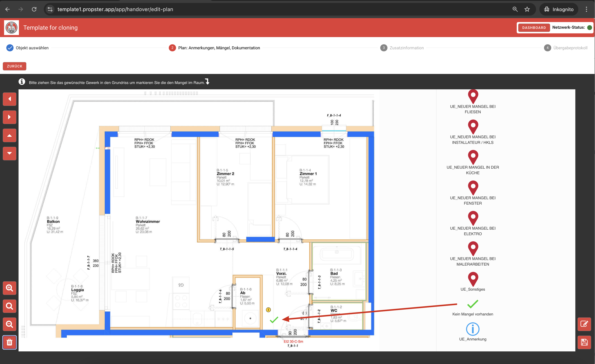Click the pan left arrow button
595x364 pixels.
pos(9,99)
